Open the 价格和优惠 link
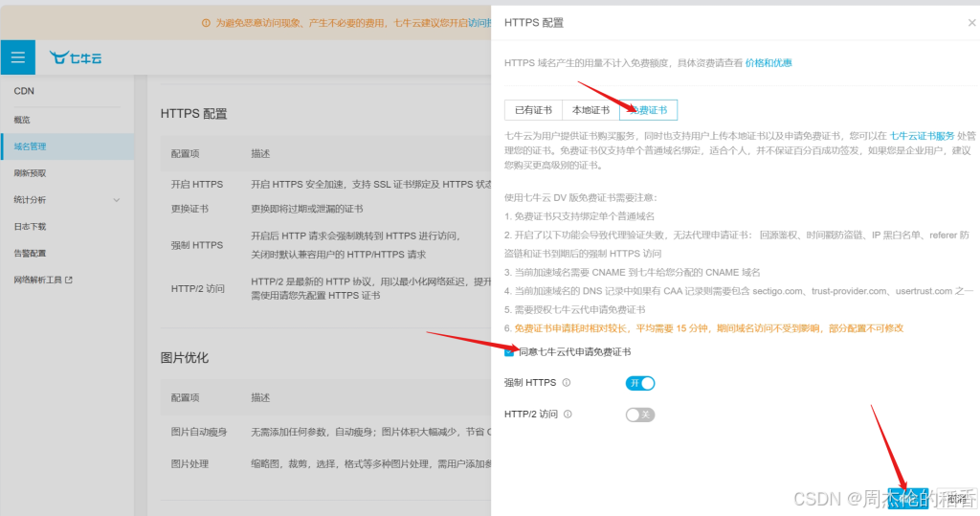The width and height of the screenshot is (980, 516). click(x=768, y=62)
